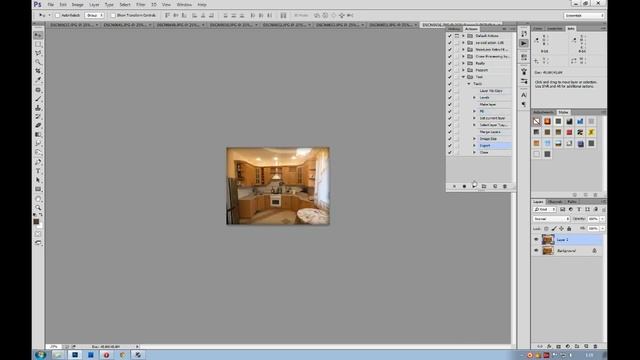Screen dimensions: 640x360
Task: Open the layer filter Kind dropdown
Action: coord(544,209)
